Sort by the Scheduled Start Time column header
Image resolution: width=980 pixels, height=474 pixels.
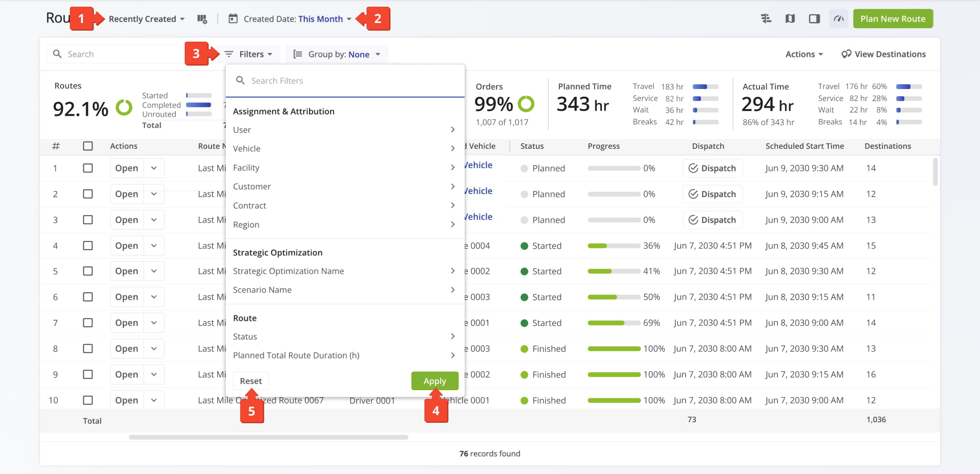pyautogui.click(x=804, y=146)
